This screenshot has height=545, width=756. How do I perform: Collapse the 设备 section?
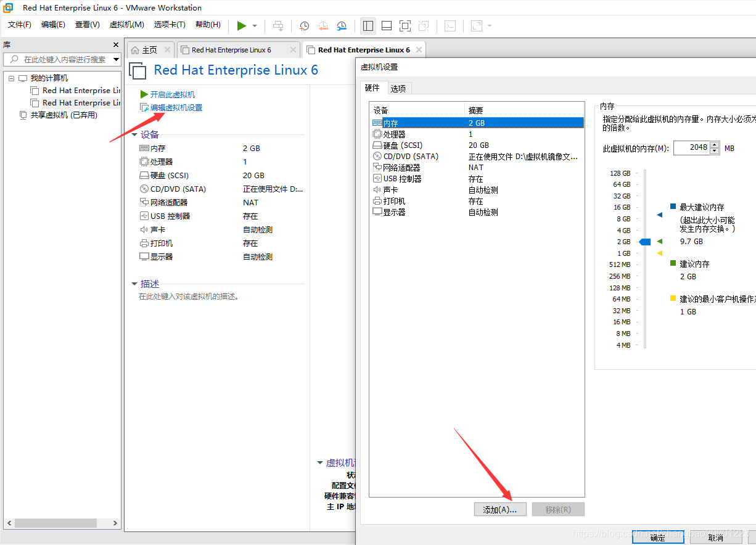tap(134, 135)
